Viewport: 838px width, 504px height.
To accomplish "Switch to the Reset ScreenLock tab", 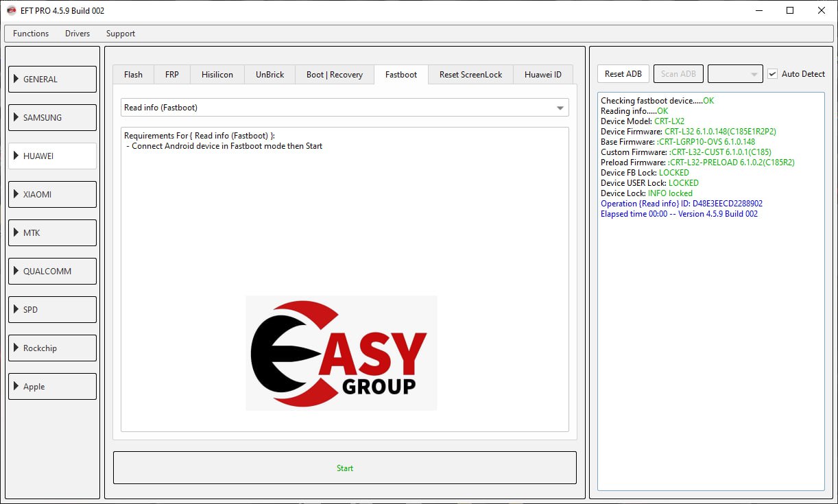I will pyautogui.click(x=470, y=75).
